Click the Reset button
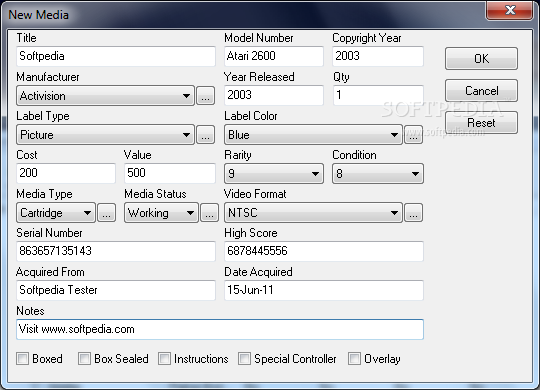540x390 pixels. 481,123
